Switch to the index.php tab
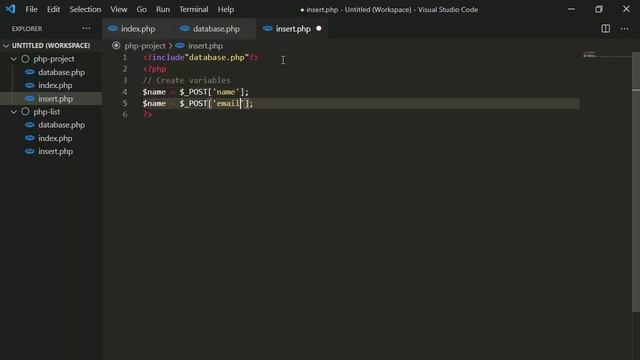 click(x=138, y=29)
